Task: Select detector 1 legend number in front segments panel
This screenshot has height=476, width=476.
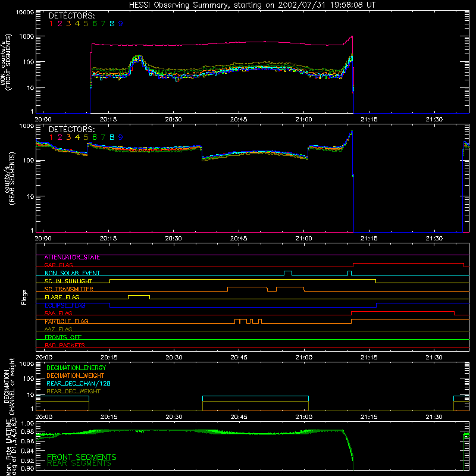Action: pos(51,24)
